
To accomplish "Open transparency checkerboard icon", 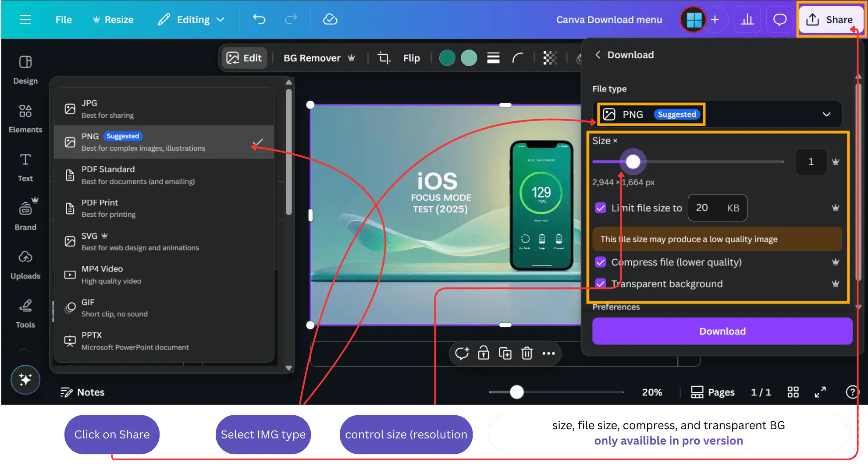I will point(550,58).
